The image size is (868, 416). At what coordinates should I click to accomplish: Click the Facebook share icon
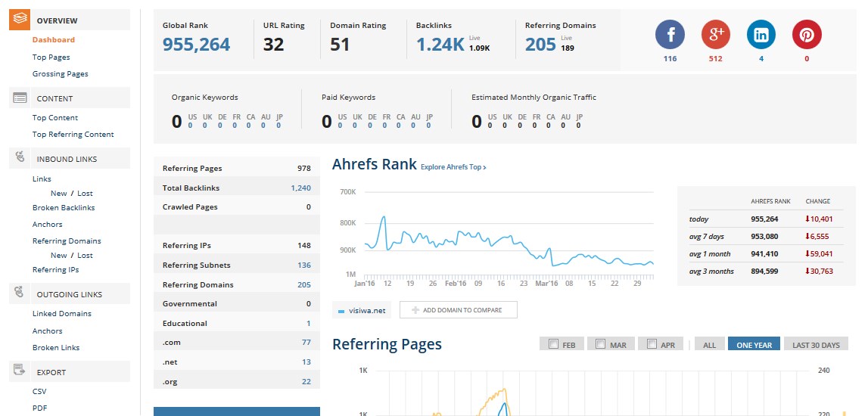(x=670, y=34)
